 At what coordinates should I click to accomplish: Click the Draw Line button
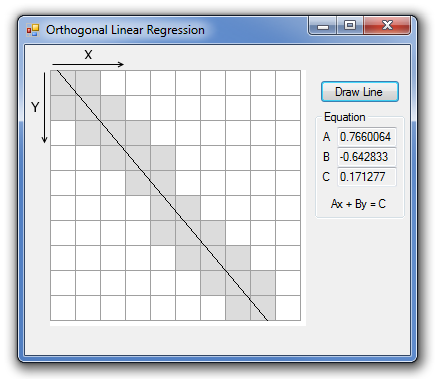[360, 92]
